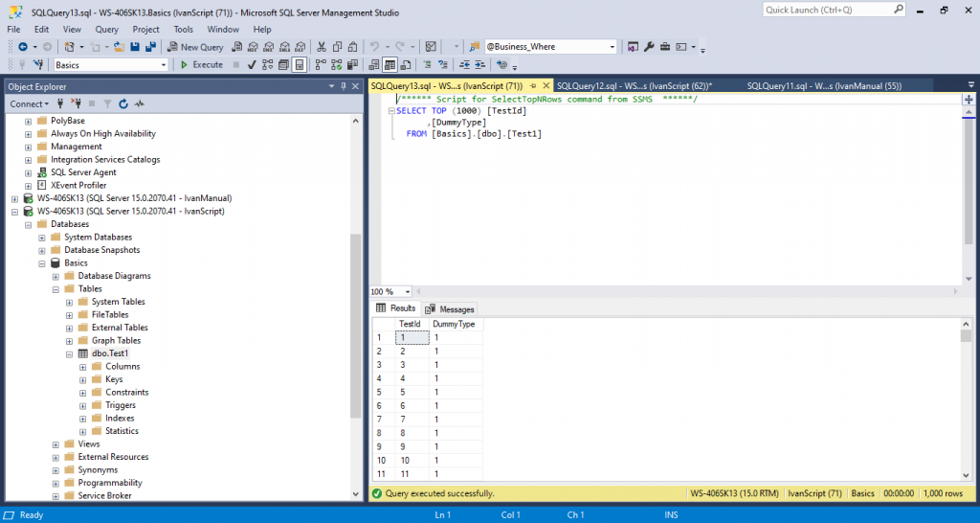The image size is (980, 523).
Task: Open the Connect dropdown in Object Explorer
Action: coord(29,103)
